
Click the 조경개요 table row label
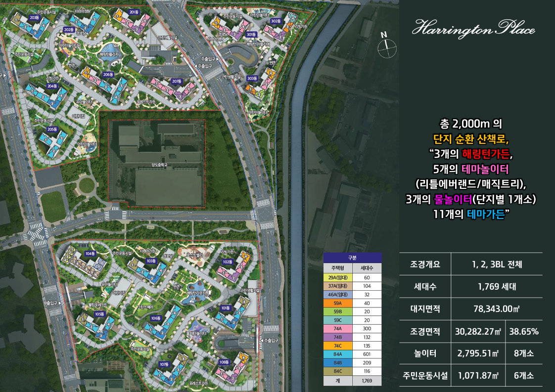tap(425, 264)
